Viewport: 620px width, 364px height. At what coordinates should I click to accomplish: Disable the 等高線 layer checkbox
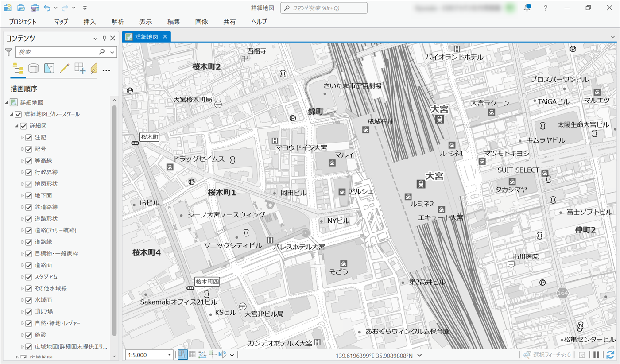click(x=29, y=161)
